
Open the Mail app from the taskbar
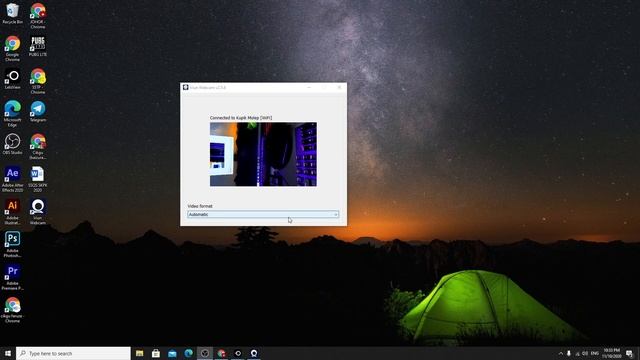click(172, 353)
